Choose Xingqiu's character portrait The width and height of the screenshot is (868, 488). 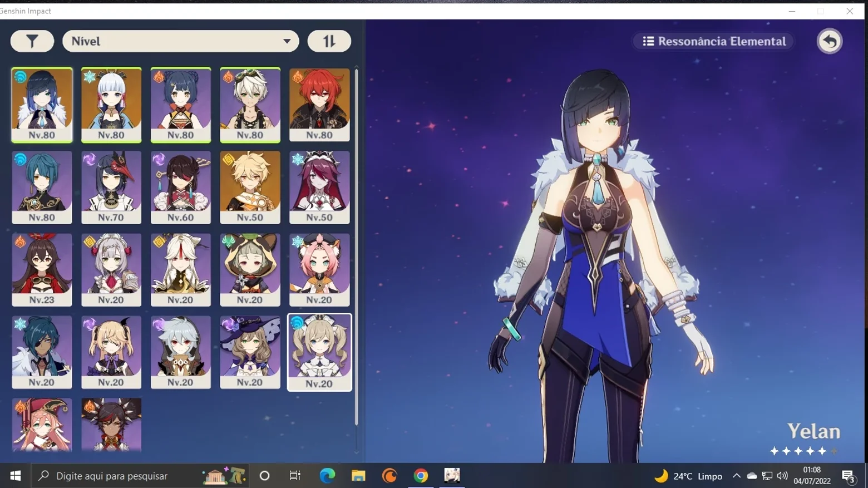click(42, 187)
